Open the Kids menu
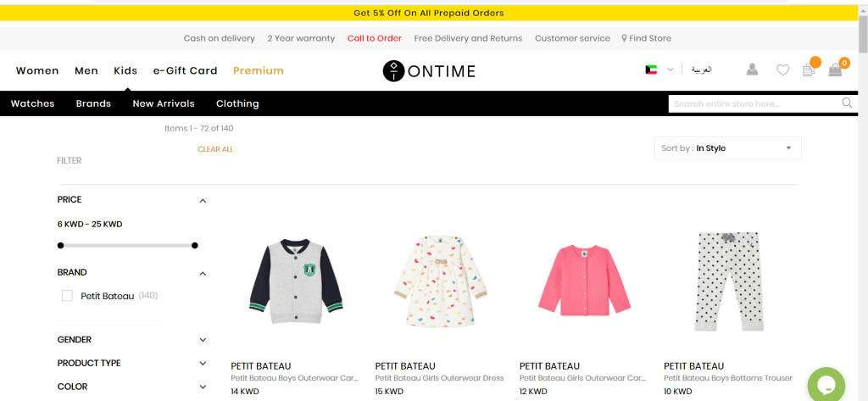The image size is (868, 401). 125,70
